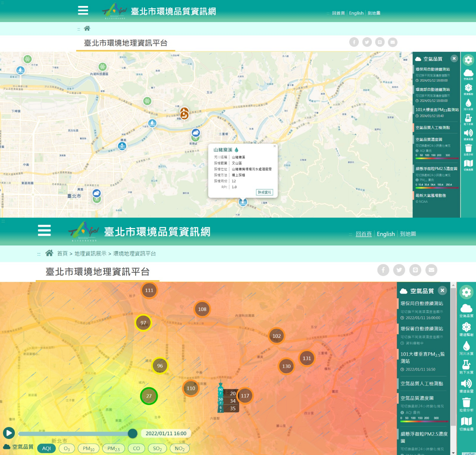Select 河川水質 droplet icon in 2024 map sidebar
Screen dimensions: 476x455
(x=469, y=105)
